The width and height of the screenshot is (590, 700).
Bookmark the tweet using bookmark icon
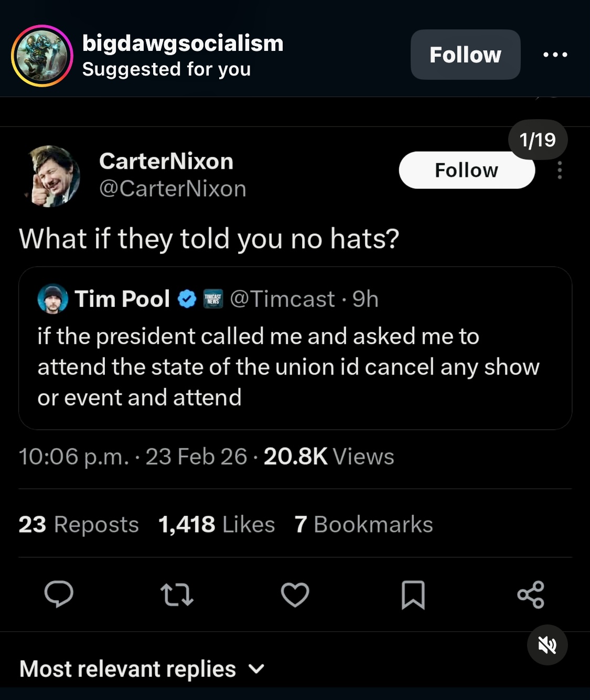413,595
